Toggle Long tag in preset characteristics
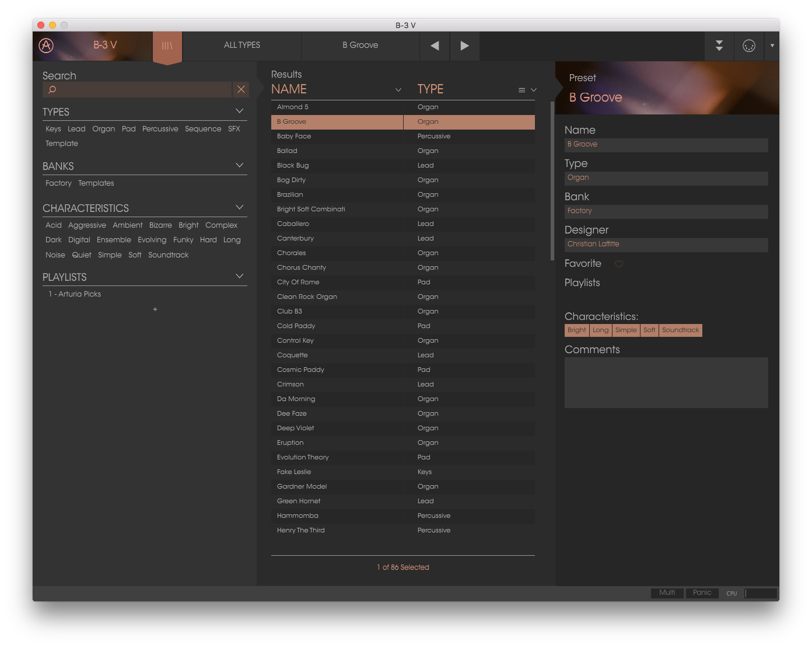This screenshot has height=648, width=812. coord(600,330)
